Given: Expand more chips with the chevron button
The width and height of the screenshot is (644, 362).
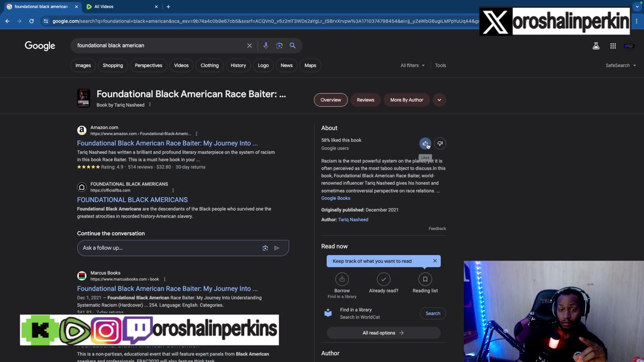Looking at the screenshot, I should [x=439, y=100].
